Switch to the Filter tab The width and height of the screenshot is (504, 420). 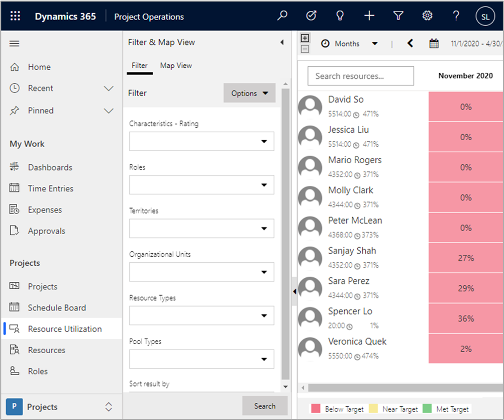click(140, 65)
